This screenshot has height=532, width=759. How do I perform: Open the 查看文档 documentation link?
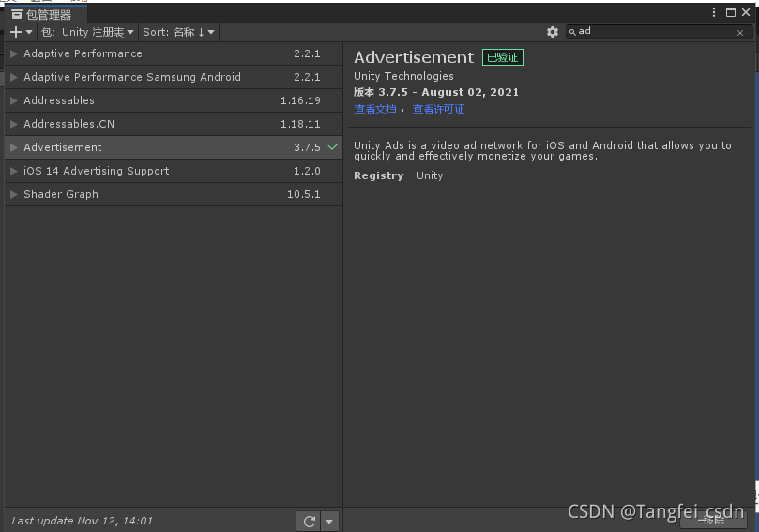[x=374, y=110]
